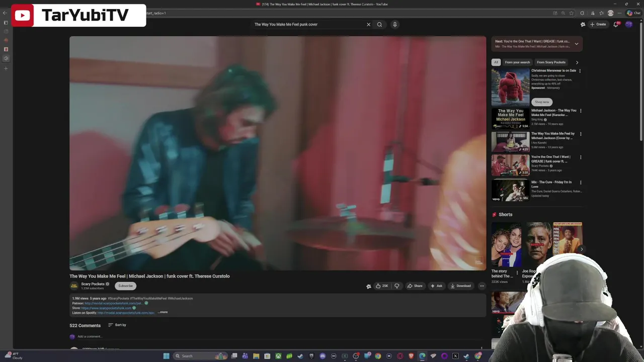Open The Cure Friday I'm In Love thumbnail
This screenshot has width=644, height=362.
pos(510,190)
